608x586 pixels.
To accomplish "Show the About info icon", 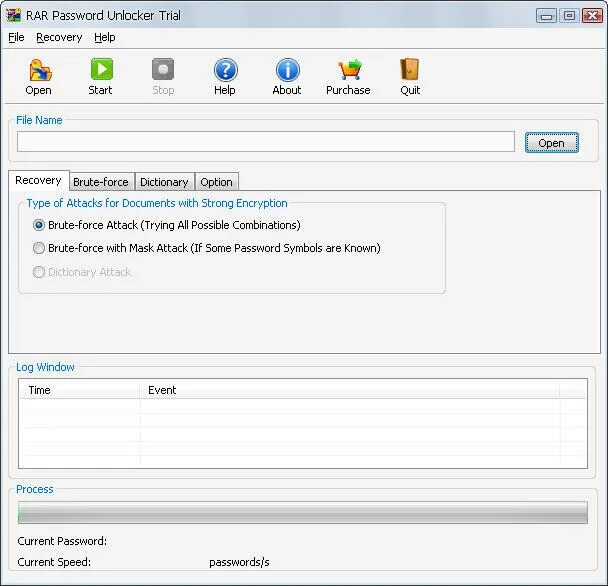I will 287,70.
